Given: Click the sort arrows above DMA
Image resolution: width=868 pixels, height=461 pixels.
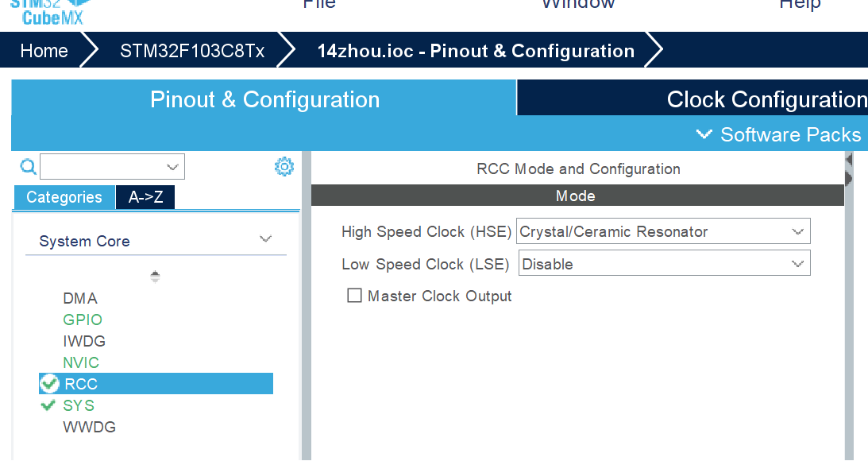Looking at the screenshot, I should (x=155, y=277).
